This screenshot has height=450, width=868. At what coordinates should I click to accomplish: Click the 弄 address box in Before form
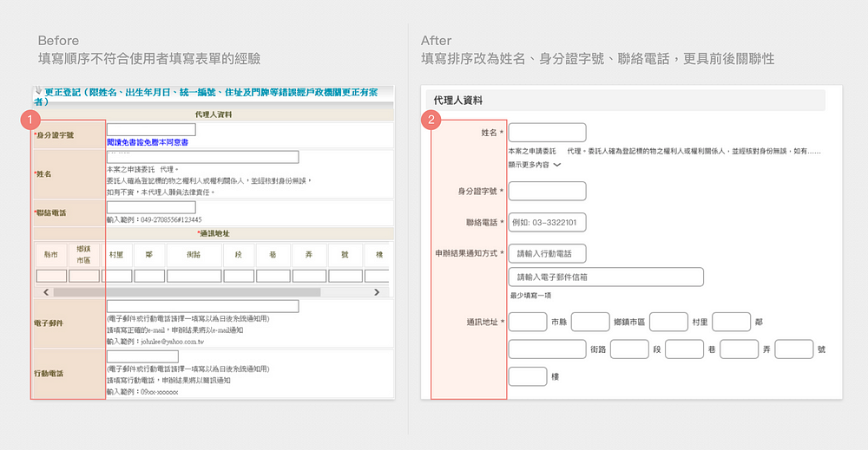pos(309,276)
